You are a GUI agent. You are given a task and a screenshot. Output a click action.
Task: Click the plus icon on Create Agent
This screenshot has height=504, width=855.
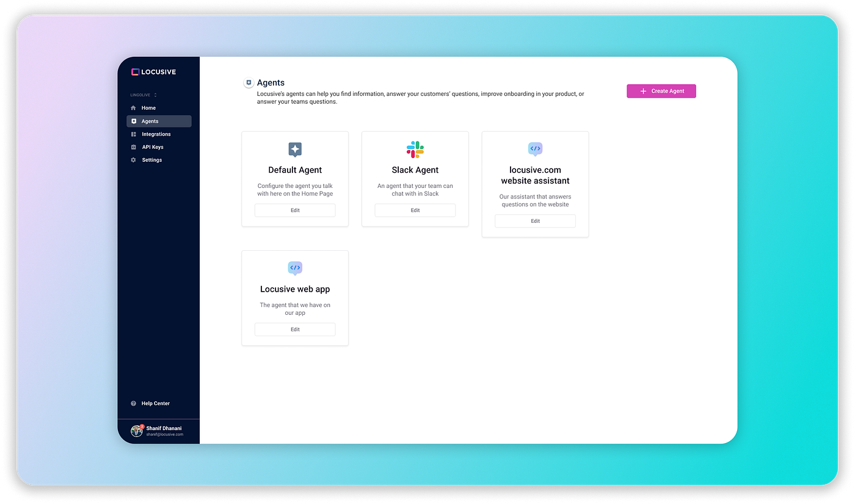click(643, 91)
